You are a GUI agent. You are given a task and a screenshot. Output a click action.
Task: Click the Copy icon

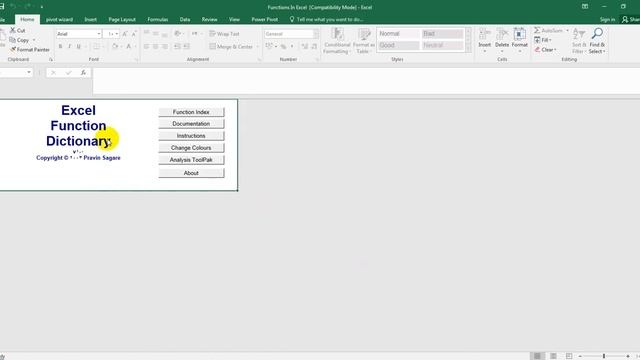click(x=12, y=40)
